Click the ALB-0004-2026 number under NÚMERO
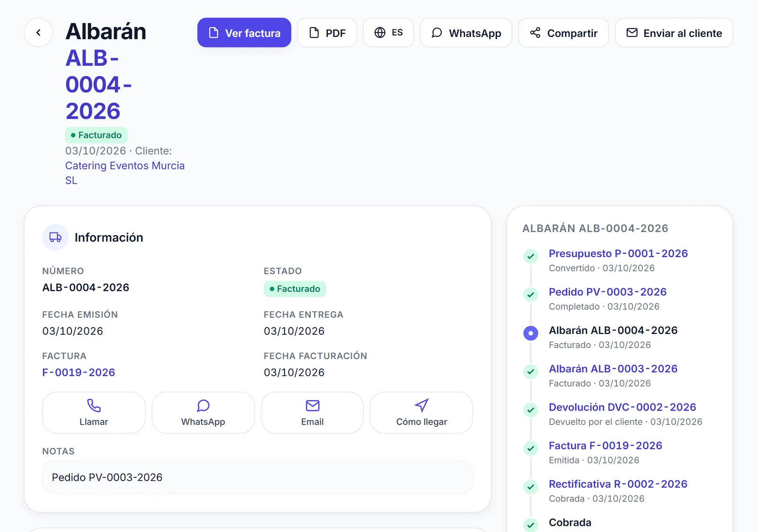 click(86, 288)
